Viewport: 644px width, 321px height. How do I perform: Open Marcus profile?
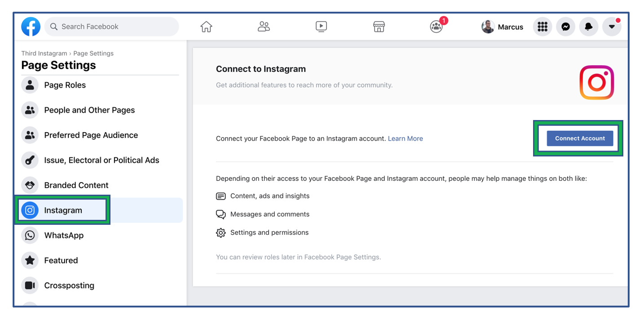(x=503, y=27)
